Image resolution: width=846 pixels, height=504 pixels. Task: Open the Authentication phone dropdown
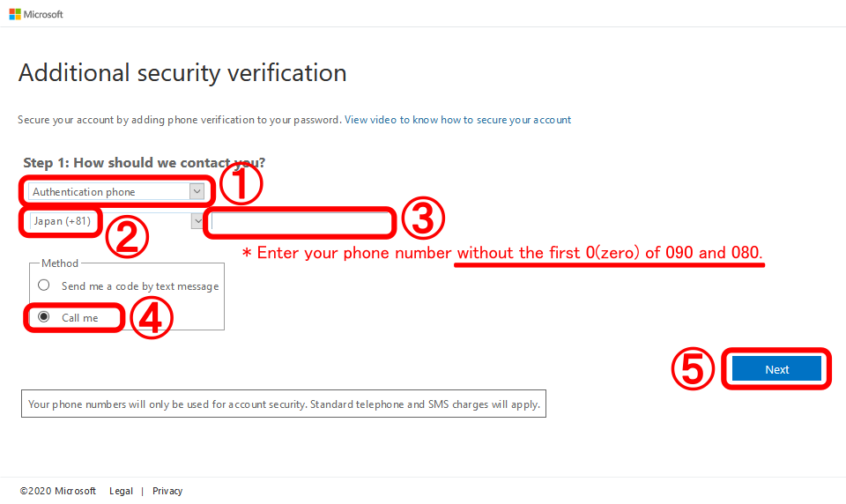click(x=116, y=191)
